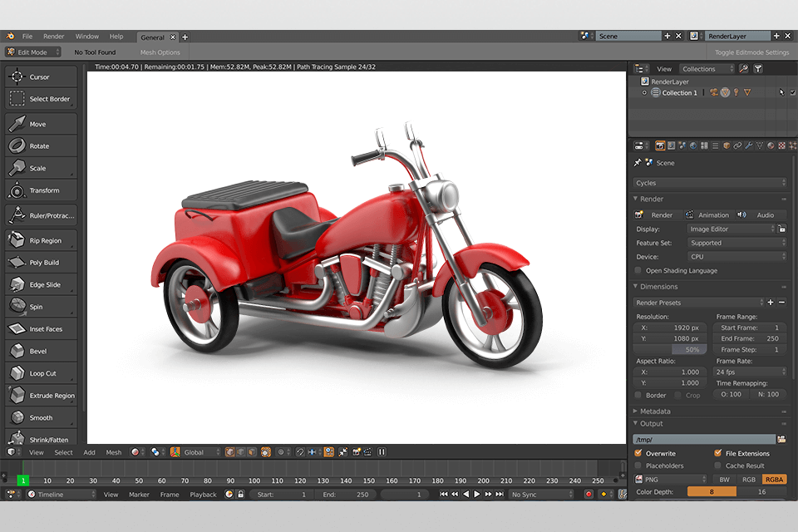
Task: Choose the Inset Faces tool
Action: tap(41, 329)
